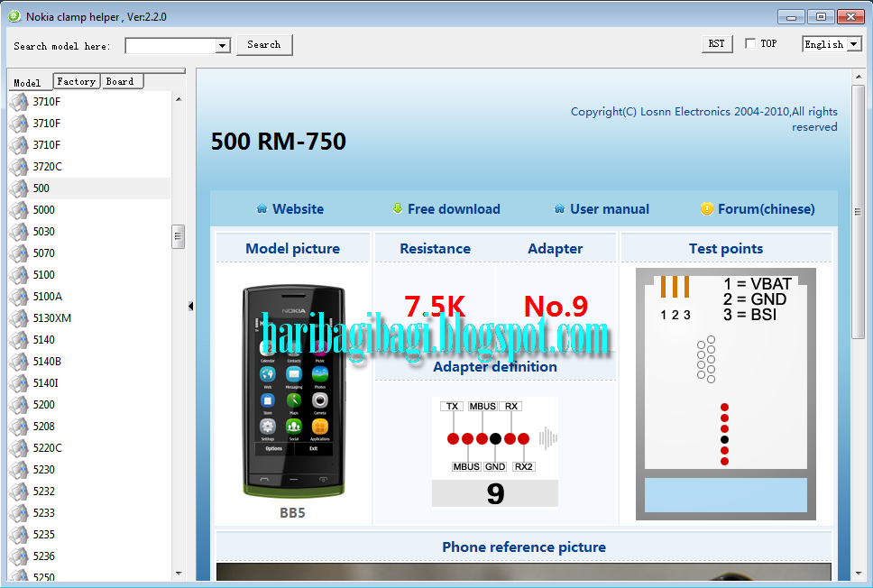Click the model list scroll-down arrow
This screenshot has height=588, width=873.
pyautogui.click(x=179, y=573)
